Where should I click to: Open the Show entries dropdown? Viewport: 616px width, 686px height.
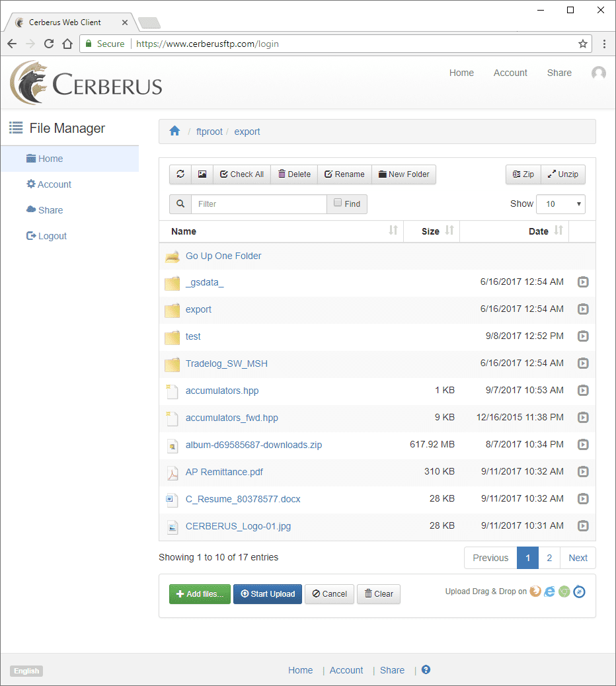coord(561,204)
